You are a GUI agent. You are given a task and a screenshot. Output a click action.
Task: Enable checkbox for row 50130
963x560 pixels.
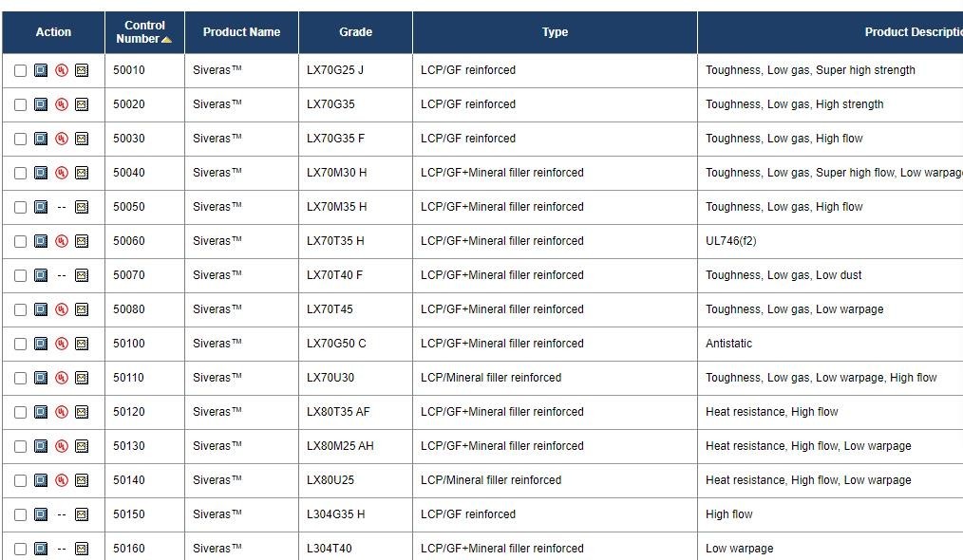[x=20, y=446]
